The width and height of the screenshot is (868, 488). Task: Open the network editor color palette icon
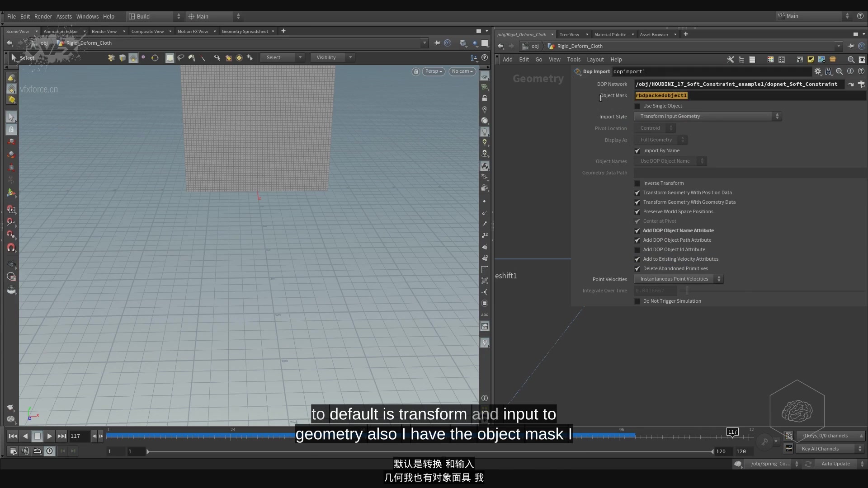coord(770,59)
